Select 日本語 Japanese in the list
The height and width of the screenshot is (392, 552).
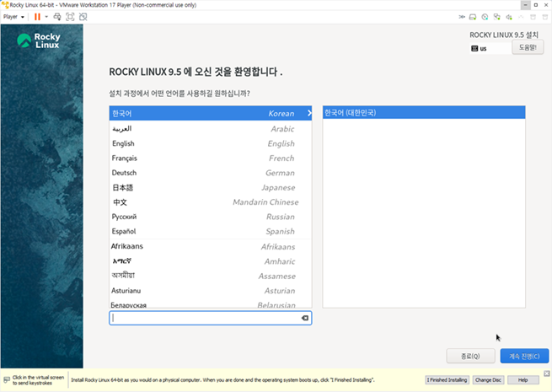(x=211, y=187)
